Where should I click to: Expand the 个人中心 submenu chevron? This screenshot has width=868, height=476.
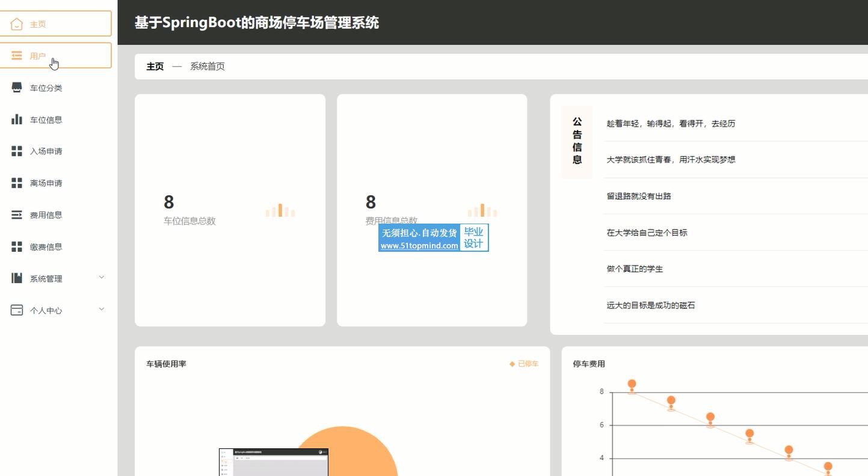point(101,309)
